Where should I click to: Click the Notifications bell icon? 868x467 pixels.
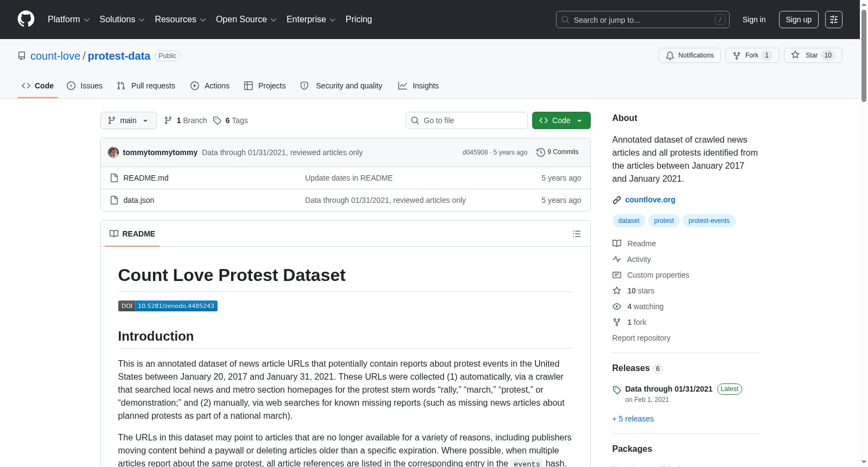point(670,55)
